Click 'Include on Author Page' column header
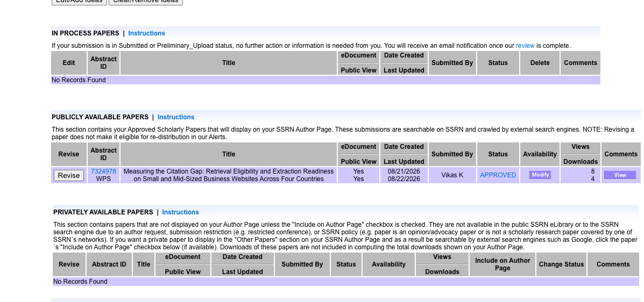Viewport: 644px width, 302px height. pos(503,264)
